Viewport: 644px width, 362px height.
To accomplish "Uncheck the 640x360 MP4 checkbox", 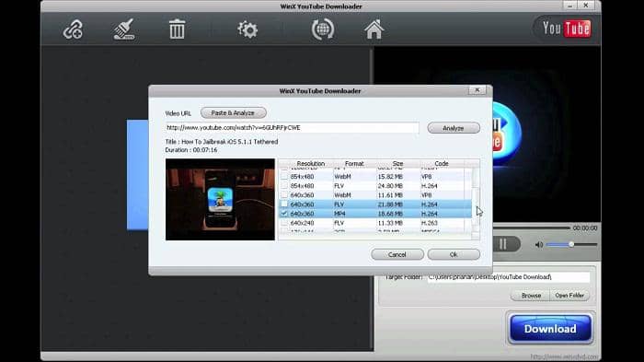I will pyautogui.click(x=284, y=214).
